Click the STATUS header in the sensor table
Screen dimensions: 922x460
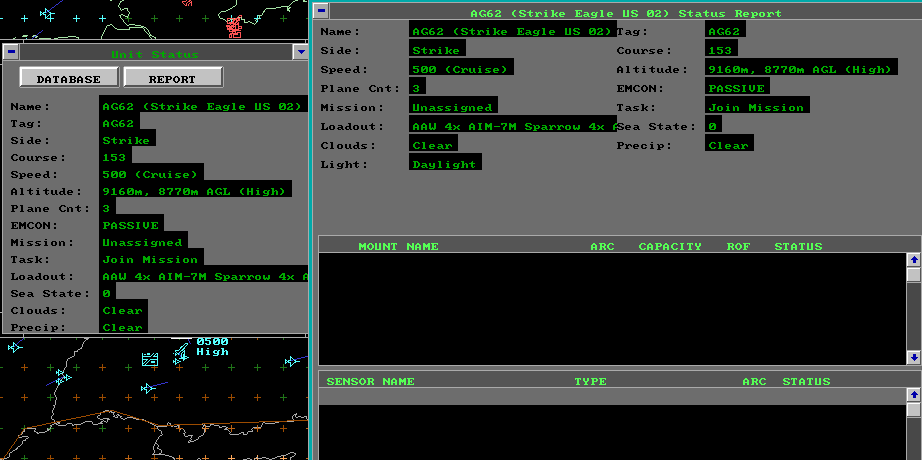point(806,381)
